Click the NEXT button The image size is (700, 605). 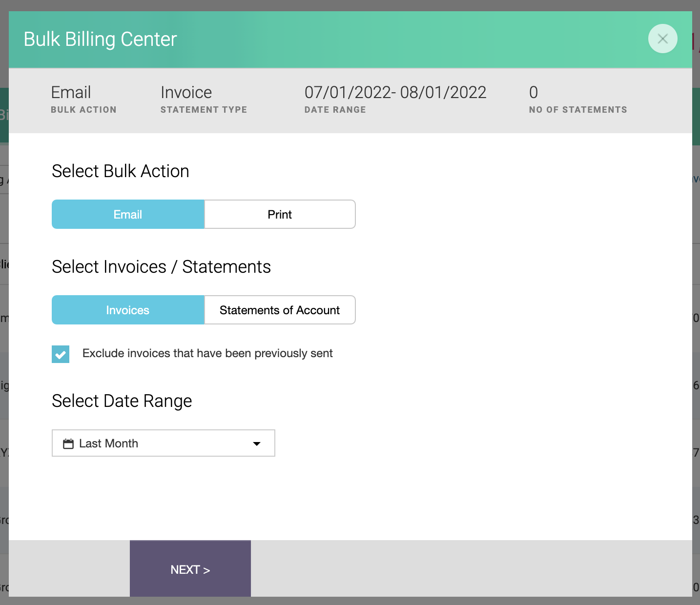190,568
